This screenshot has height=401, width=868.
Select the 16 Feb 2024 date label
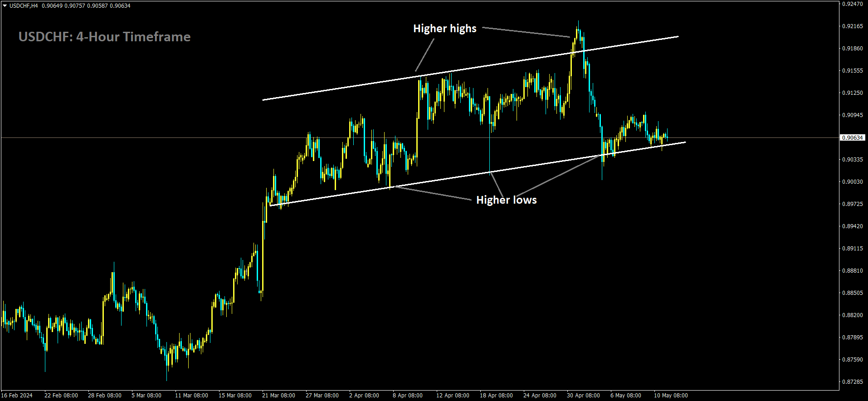[17, 396]
